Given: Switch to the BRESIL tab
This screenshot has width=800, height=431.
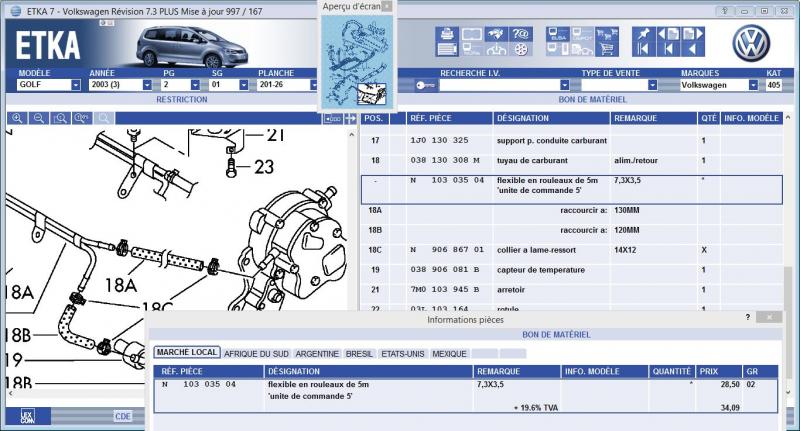Looking at the screenshot, I should (x=359, y=353).
